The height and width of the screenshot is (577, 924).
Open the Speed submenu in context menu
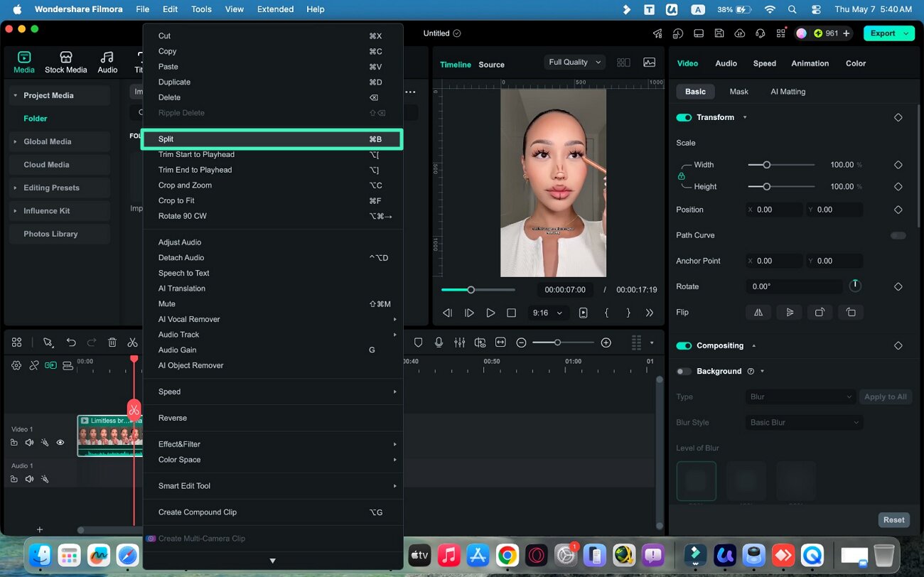pyautogui.click(x=273, y=392)
